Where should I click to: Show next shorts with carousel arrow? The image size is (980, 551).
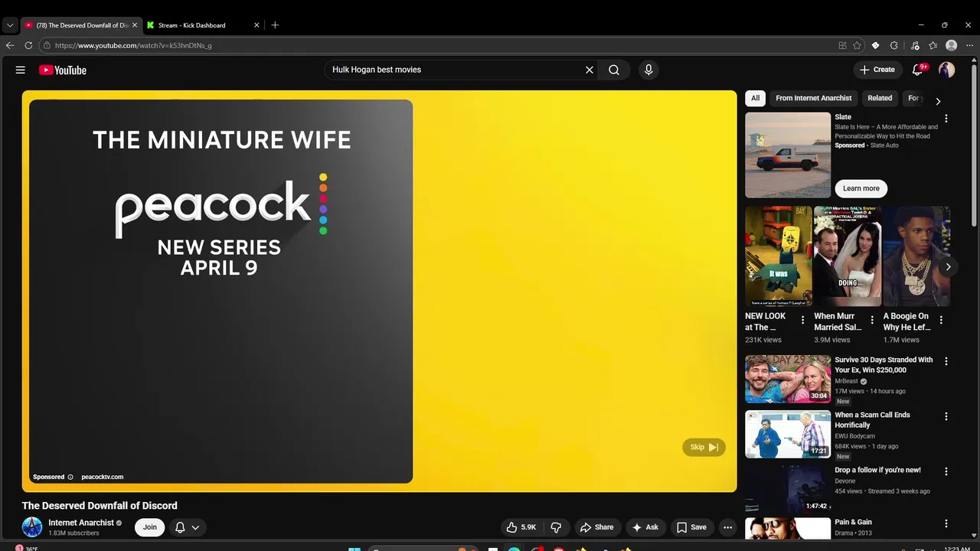point(948,266)
